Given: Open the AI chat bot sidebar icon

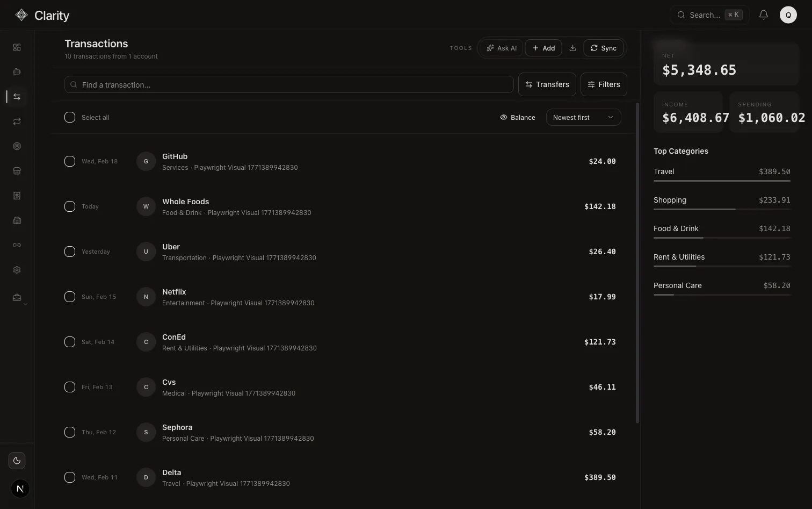Looking at the screenshot, I should (17, 72).
